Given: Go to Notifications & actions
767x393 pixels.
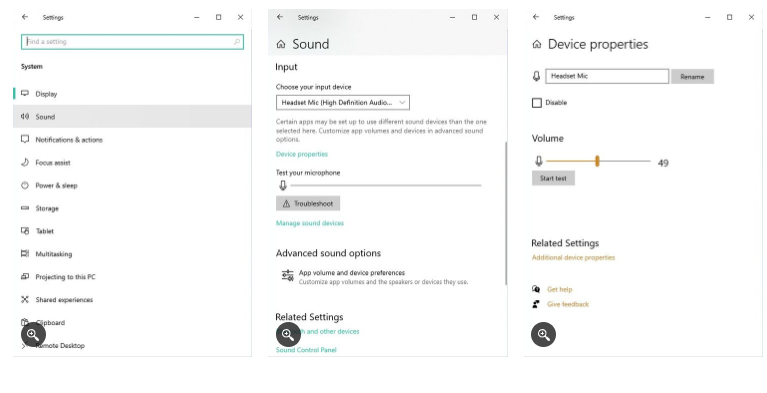Looking at the screenshot, I should [132, 139].
